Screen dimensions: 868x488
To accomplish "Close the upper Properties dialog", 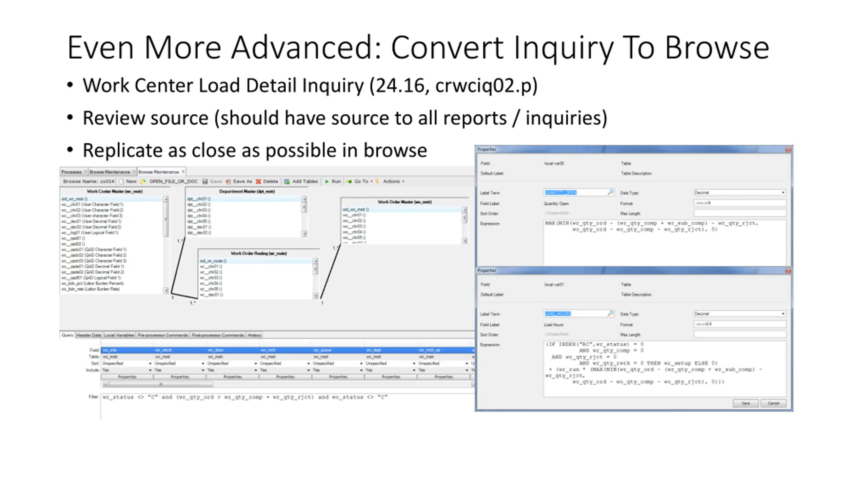I will click(788, 149).
